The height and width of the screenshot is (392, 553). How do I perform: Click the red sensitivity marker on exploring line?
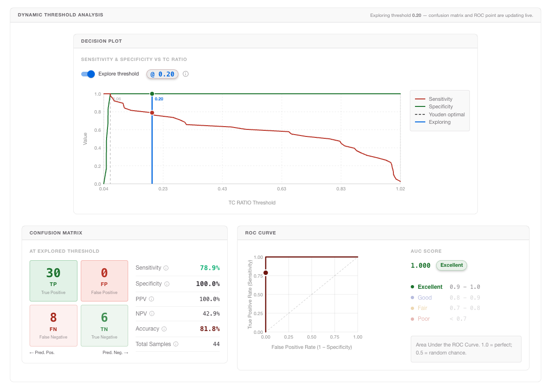(x=152, y=113)
